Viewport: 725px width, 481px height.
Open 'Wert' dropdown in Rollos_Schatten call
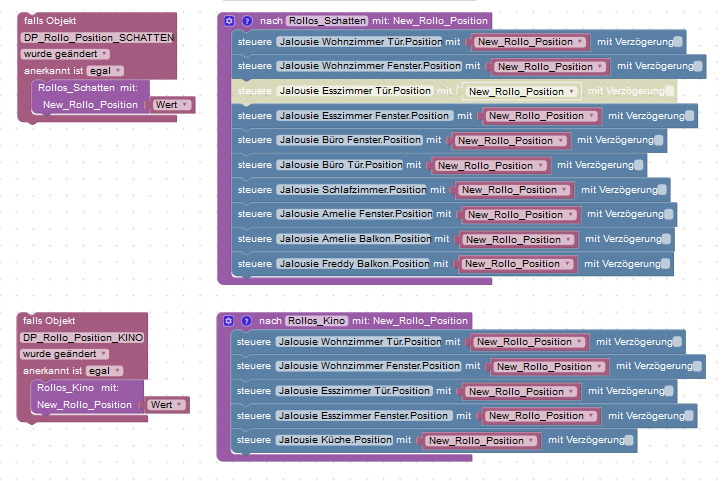pyautogui.click(x=171, y=105)
